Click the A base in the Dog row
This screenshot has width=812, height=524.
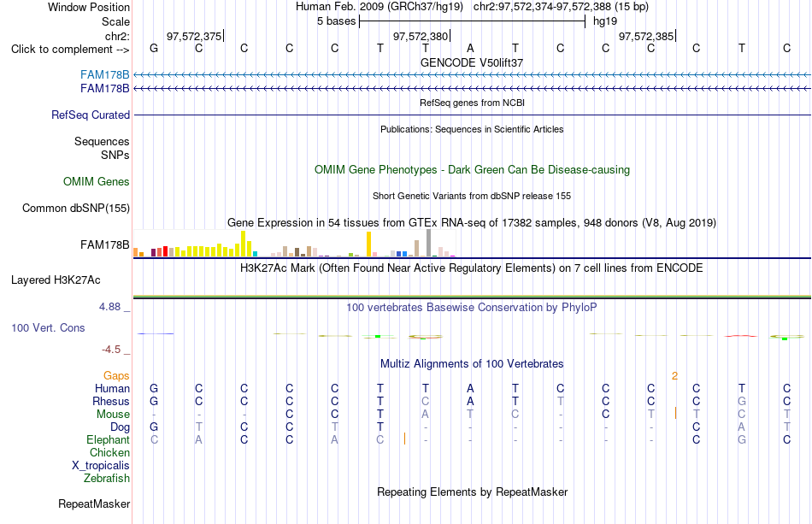[x=742, y=427]
